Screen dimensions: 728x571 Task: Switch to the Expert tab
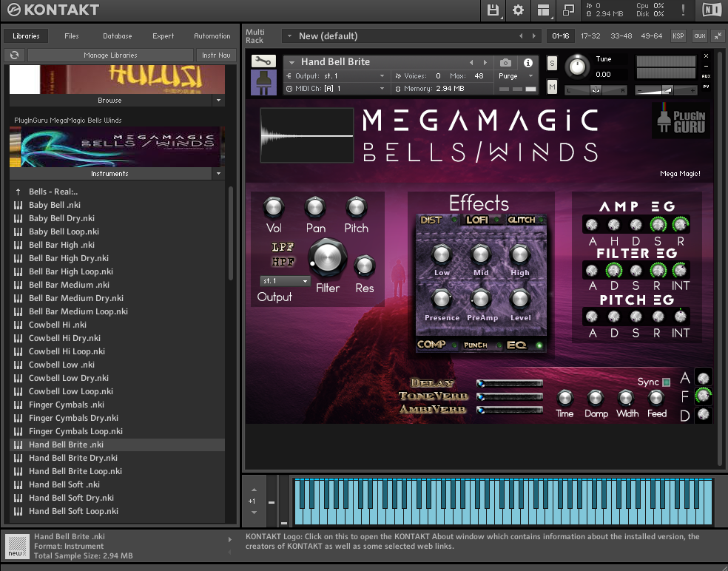pyautogui.click(x=163, y=36)
